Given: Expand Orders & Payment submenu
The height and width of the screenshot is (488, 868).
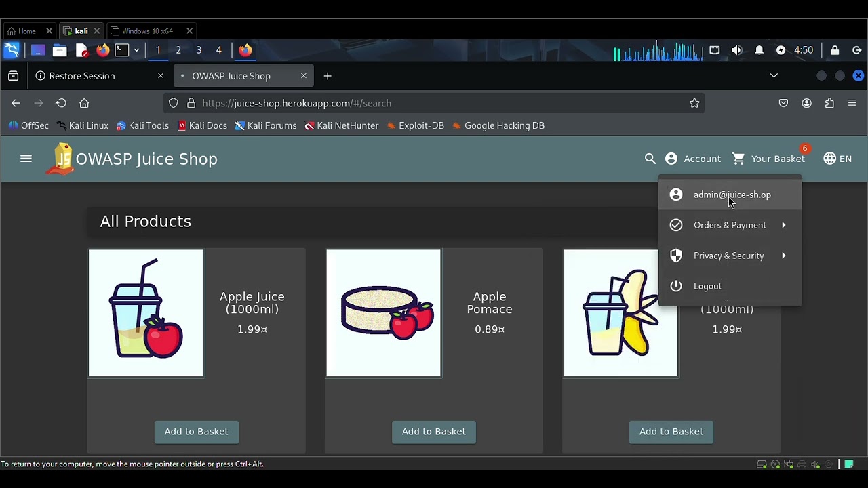Looking at the screenshot, I should [730, 225].
